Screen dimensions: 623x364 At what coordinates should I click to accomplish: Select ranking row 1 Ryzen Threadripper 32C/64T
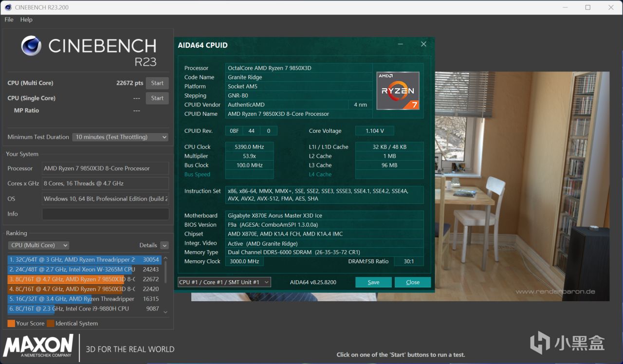pos(84,260)
